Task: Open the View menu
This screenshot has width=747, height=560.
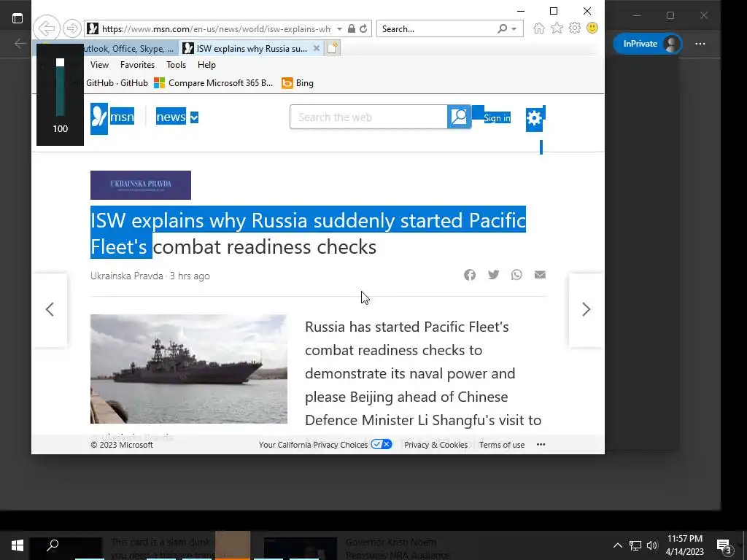Action: tap(99, 65)
